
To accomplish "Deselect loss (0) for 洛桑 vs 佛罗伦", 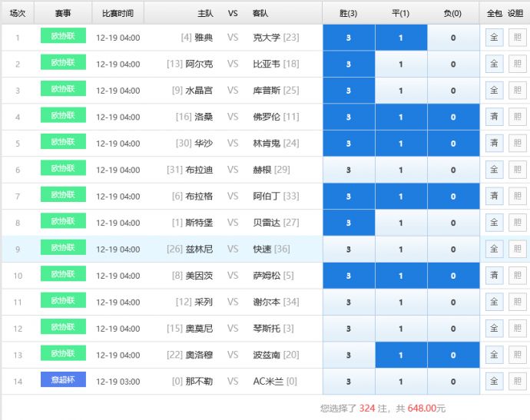I will [453, 117].
